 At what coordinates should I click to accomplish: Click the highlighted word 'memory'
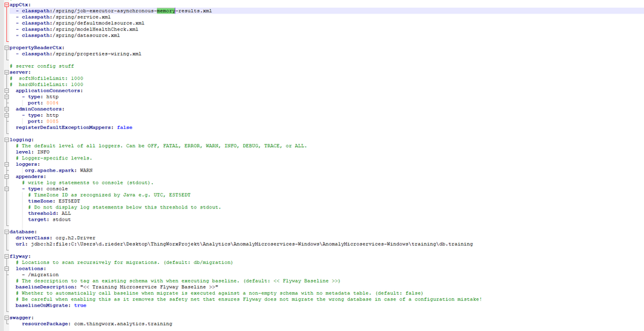pos(166,11)
